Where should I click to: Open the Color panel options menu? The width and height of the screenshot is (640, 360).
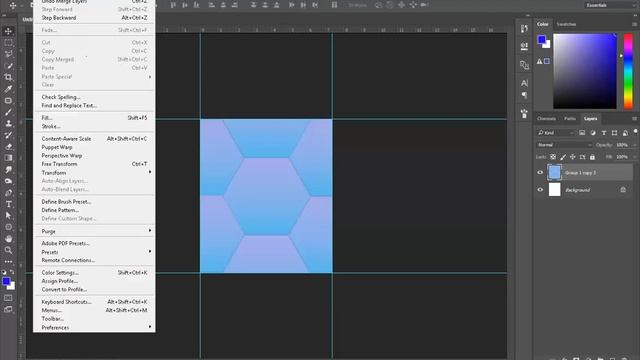pos(634,24)
